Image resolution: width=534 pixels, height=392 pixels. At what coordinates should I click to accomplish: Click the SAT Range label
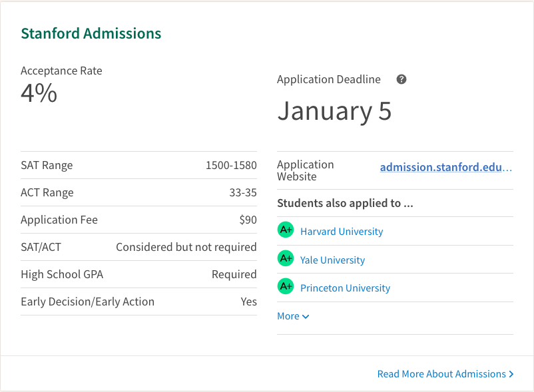47,165
